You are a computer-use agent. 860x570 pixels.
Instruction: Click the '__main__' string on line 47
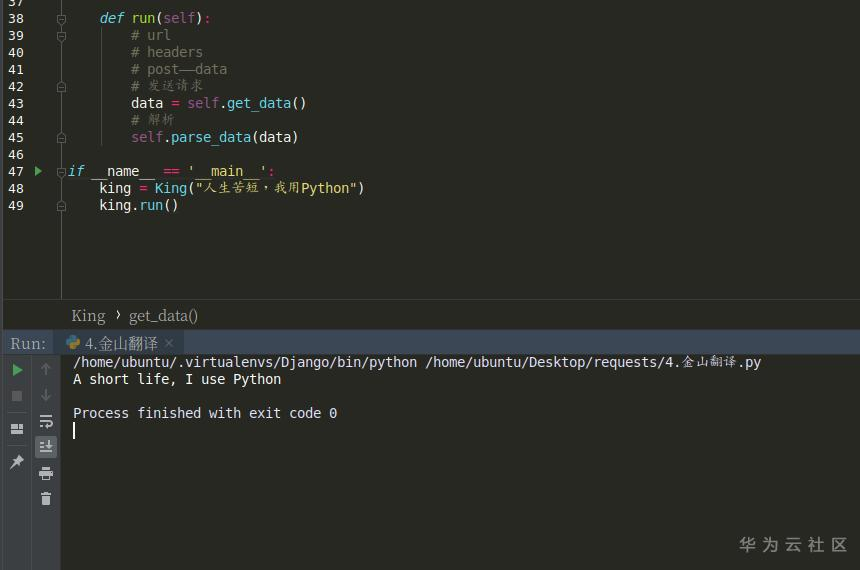[x=227, y=172]
